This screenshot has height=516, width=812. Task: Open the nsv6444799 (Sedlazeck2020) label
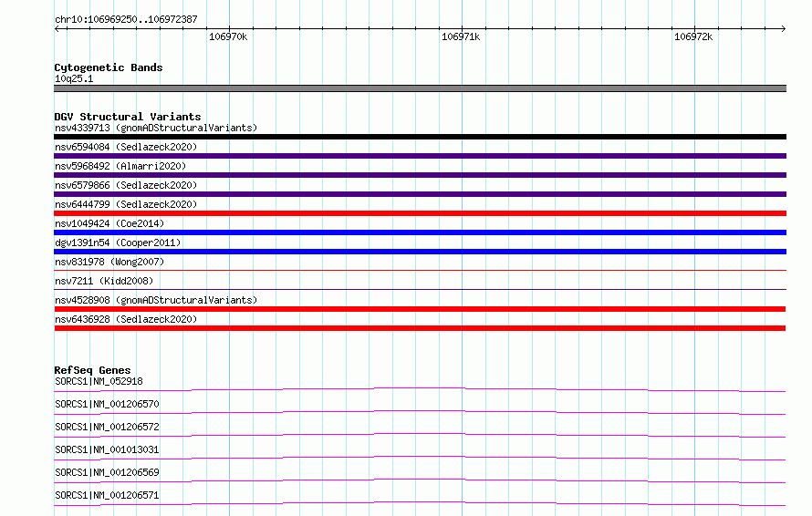point(126,204)
